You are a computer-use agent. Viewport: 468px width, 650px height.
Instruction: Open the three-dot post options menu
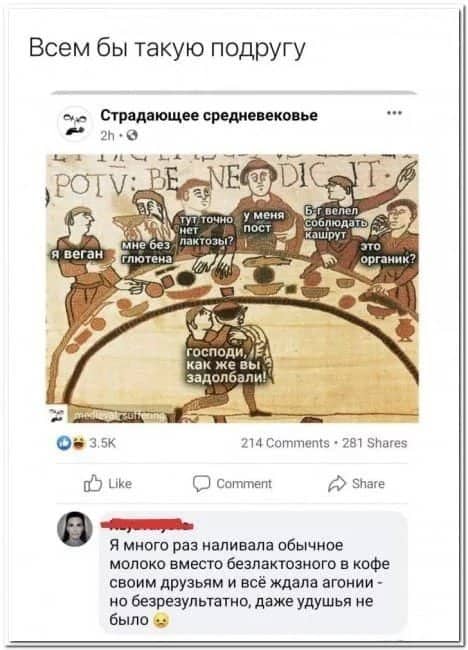394,113
